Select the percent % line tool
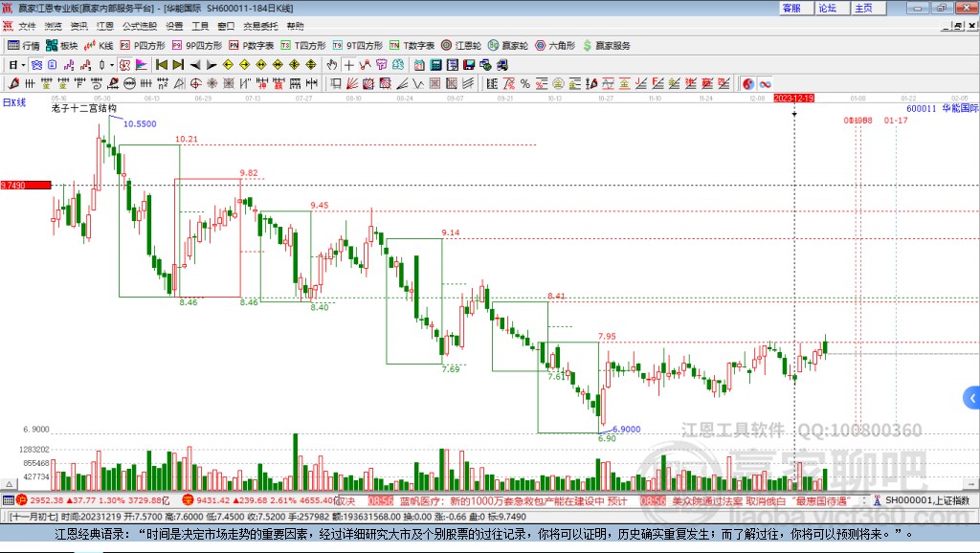This screenshot has height=553, width=980. [x=525, y=84]
